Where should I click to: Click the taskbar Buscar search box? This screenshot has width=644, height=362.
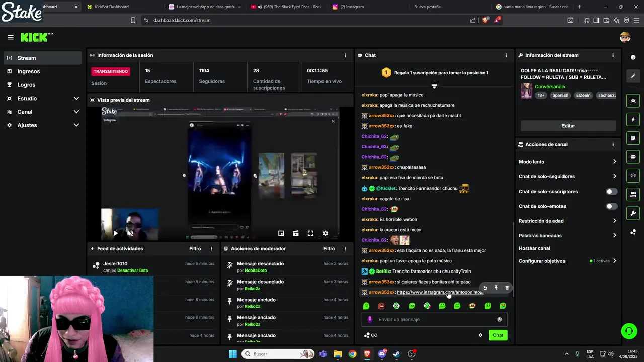point(278,354)
